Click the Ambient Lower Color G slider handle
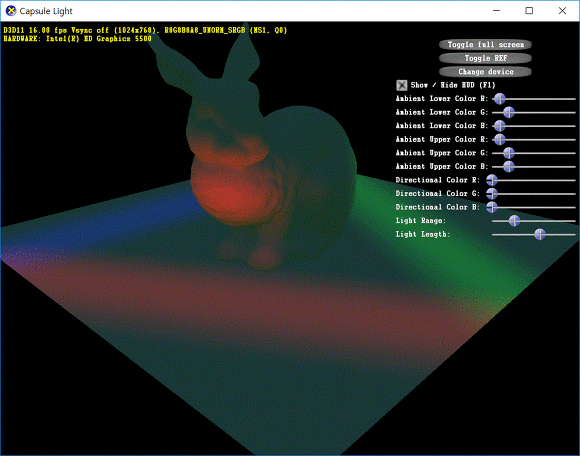 (x=509, y=112)
